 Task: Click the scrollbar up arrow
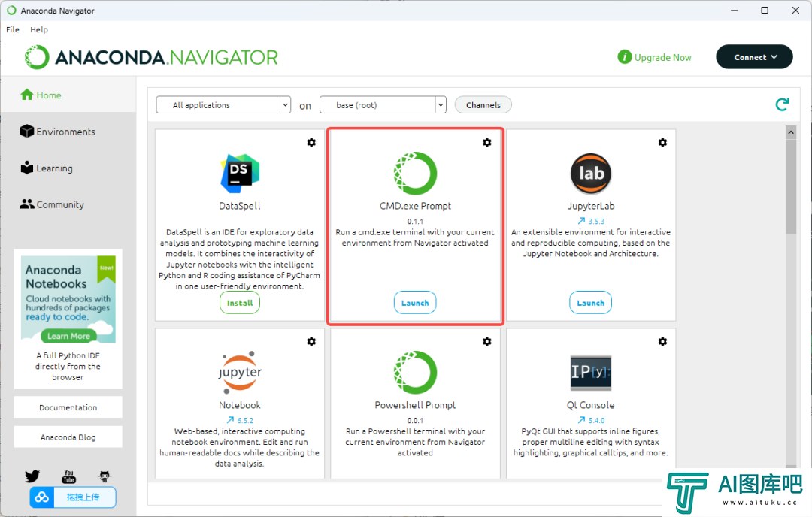click(x=791, y=132)
